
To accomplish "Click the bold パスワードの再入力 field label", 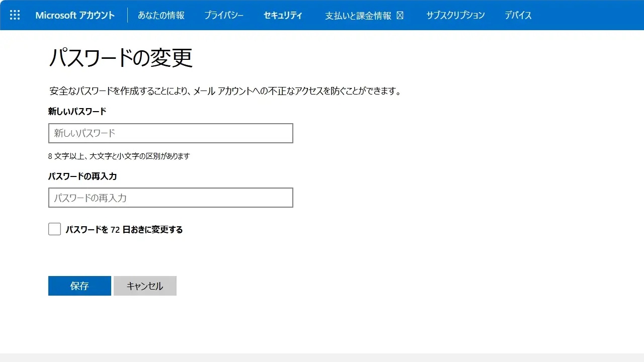I will [83, 176].
